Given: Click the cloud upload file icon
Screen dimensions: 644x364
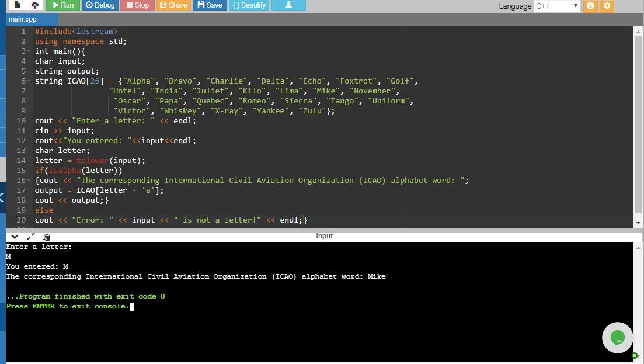Looking at the screenshot, I should (35, 5).
